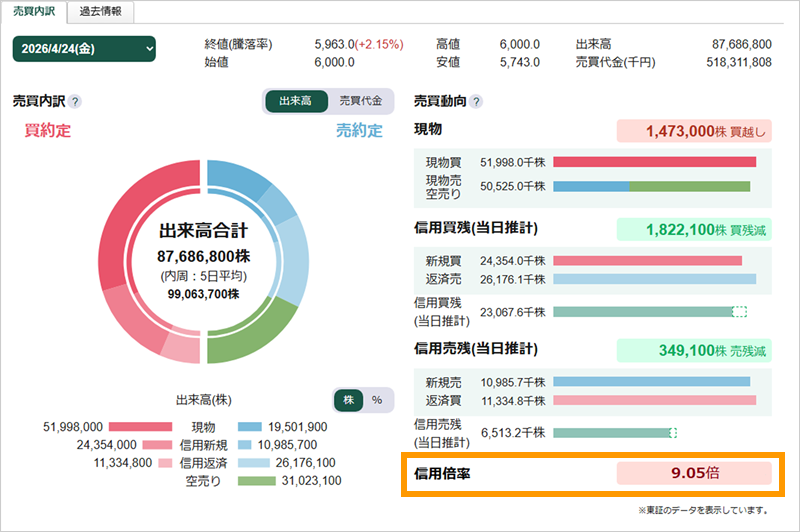Show legend values in 株 units

[349, 400]
